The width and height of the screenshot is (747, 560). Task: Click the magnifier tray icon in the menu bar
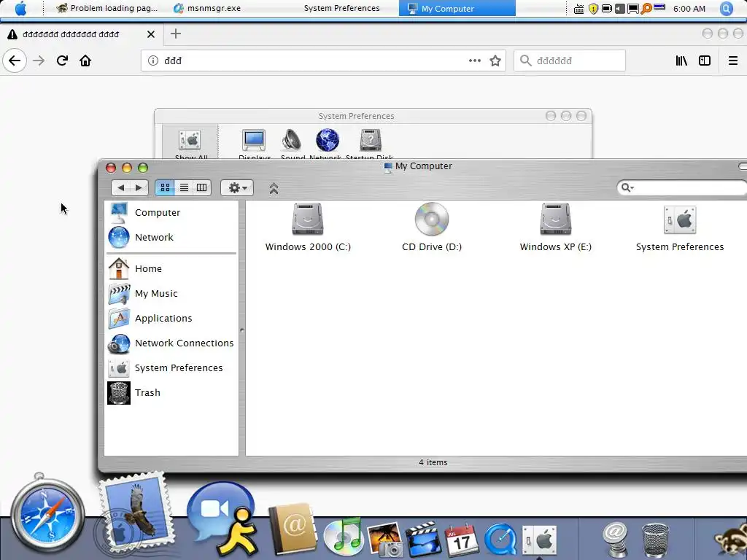pyautogui.click(x=646, y=8)
